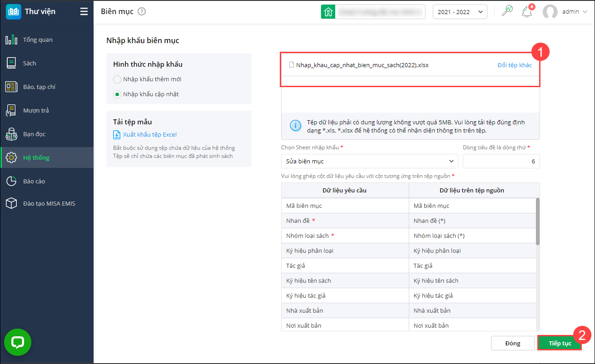Click the header row number field
Image resolution: width=595 pixels, height=364 pixels.
[501, 161]
